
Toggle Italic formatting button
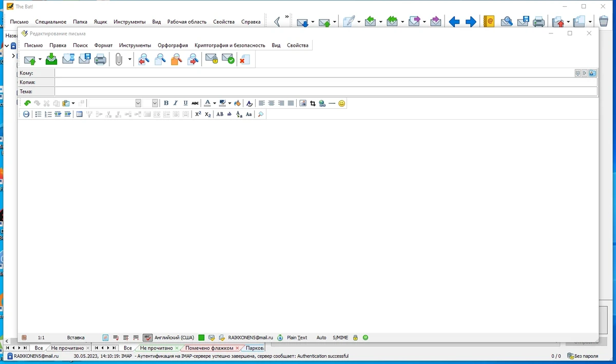[176, 103]
